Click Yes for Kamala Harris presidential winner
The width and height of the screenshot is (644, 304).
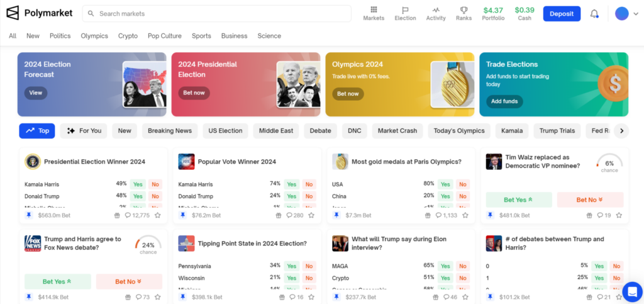(x=138, y=184)
